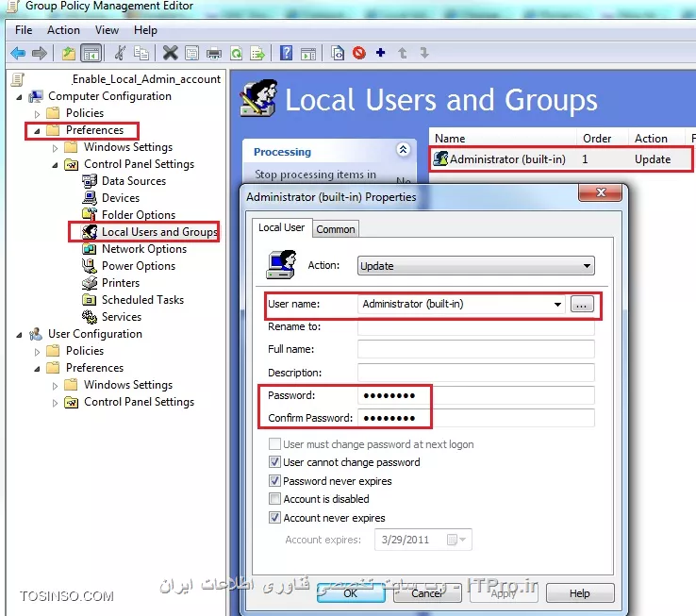
Task: Switch to the Common tab
Action: coord(336,229)
